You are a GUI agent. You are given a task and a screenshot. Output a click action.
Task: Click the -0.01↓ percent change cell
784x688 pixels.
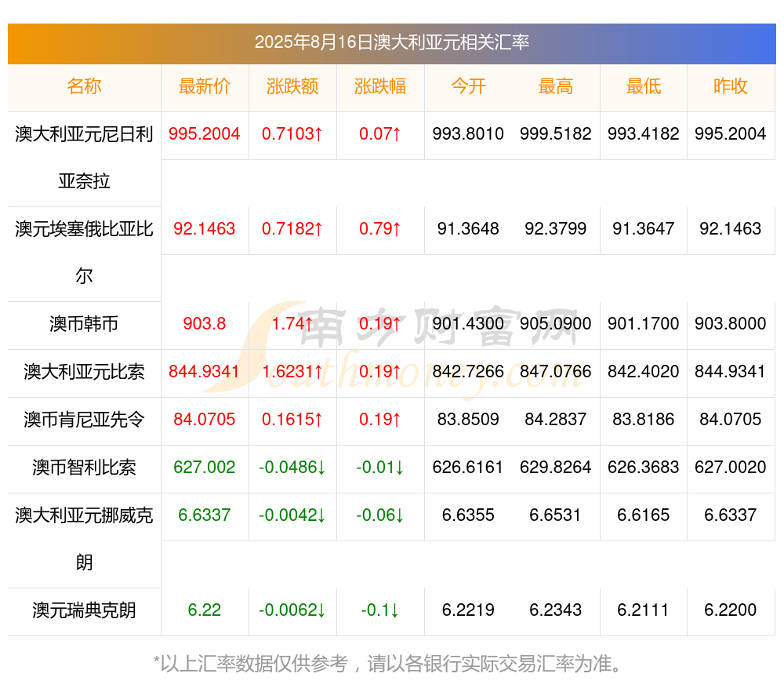click(x=380, y=468)
